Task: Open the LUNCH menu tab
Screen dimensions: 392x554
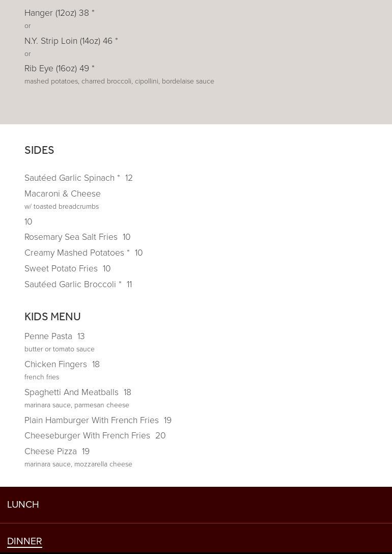Action: pyautogui.click(x=23, y=504)
